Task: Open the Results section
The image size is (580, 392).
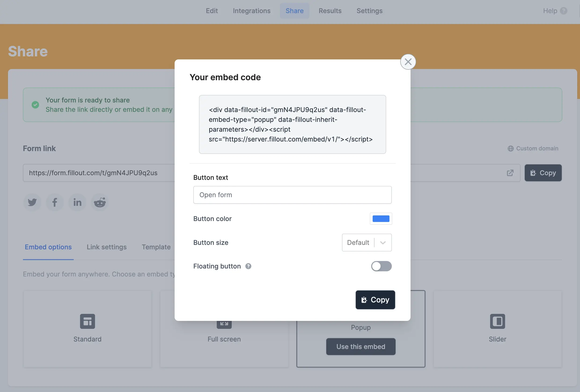Action: click(x=330, y=11)
